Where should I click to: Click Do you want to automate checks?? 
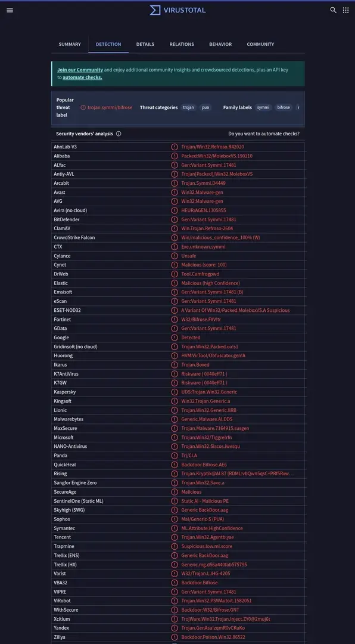[x=264, y=134]
